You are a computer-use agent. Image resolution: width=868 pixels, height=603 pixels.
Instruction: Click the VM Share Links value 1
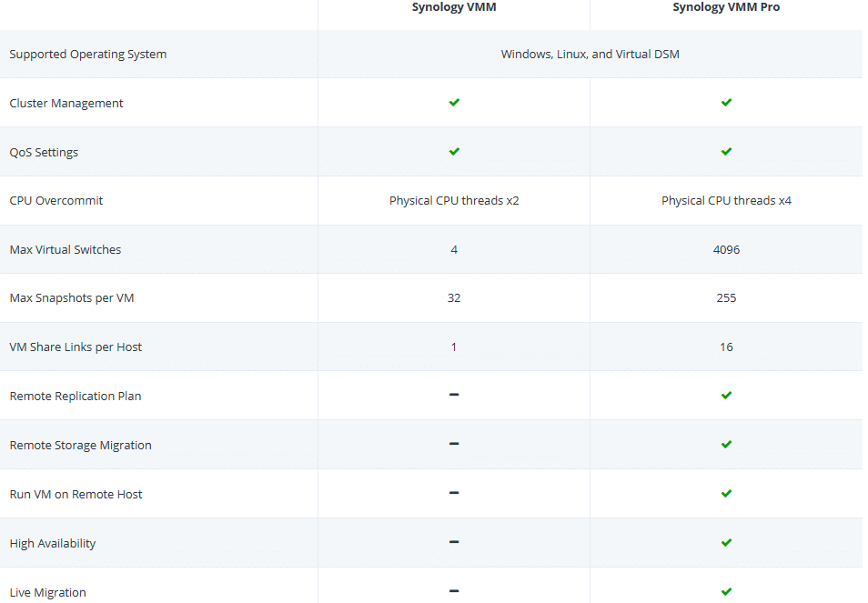pos(454,347)
